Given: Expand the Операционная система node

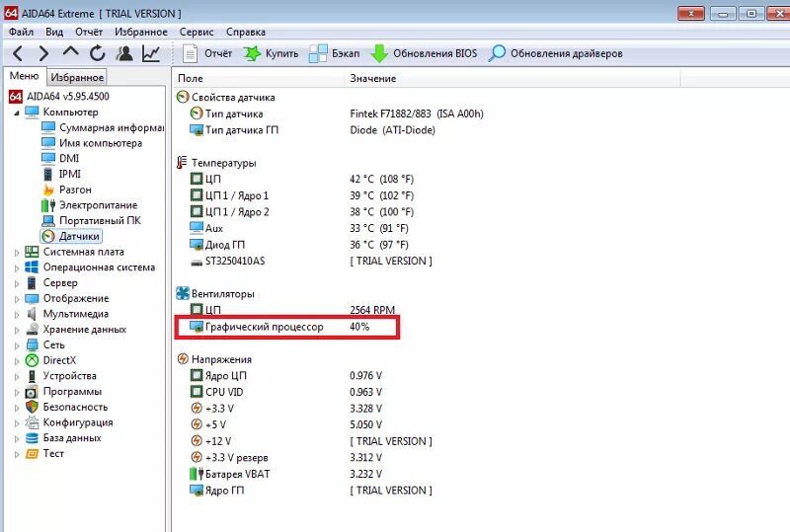Looking at the screenshot, I should [16, 268].
